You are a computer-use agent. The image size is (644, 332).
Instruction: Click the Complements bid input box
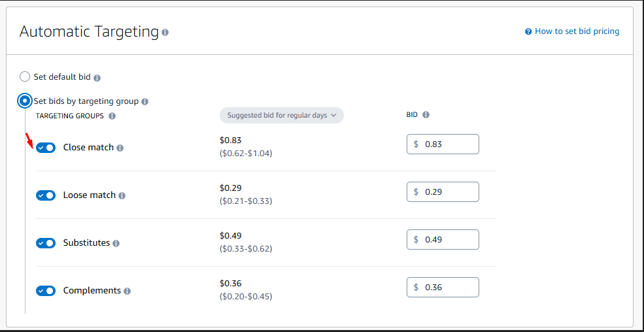coord(449,288)
